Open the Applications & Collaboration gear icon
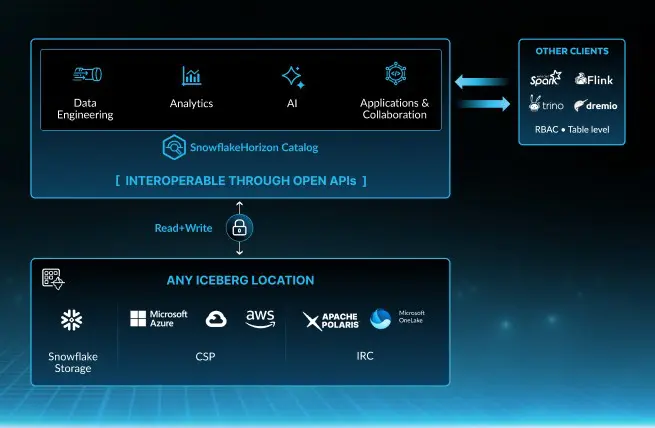655x428 pixels. 394,75
